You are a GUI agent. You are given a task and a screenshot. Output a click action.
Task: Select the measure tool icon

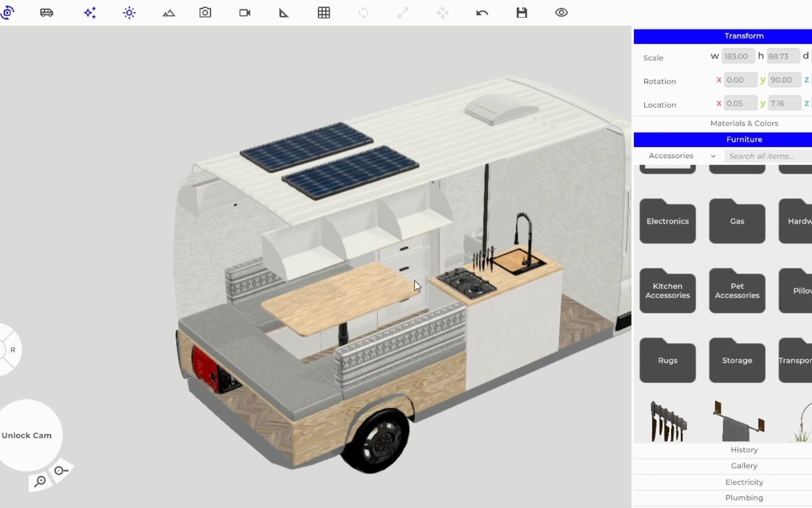coord(283,13)
